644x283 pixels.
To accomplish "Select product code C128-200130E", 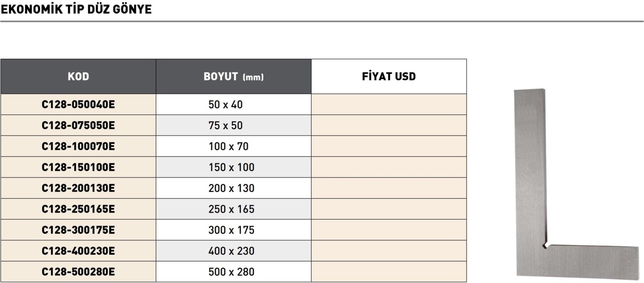I will [78, 188].
